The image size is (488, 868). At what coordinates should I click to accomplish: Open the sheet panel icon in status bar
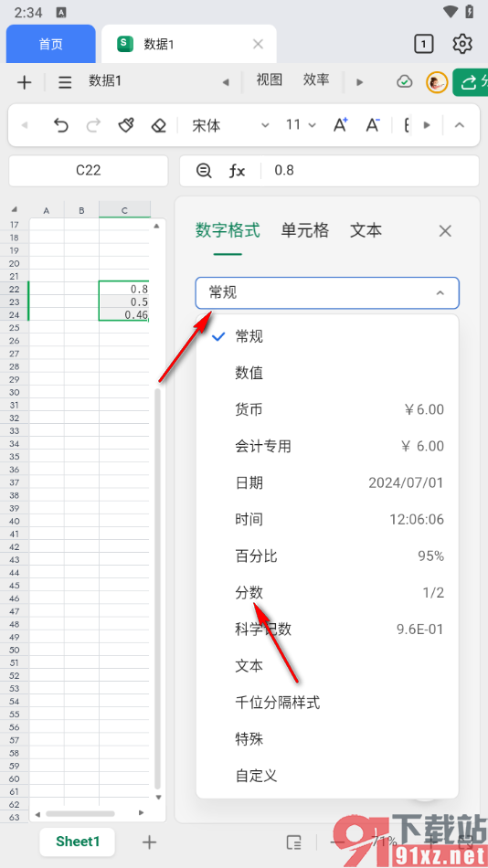click(293, 842)
